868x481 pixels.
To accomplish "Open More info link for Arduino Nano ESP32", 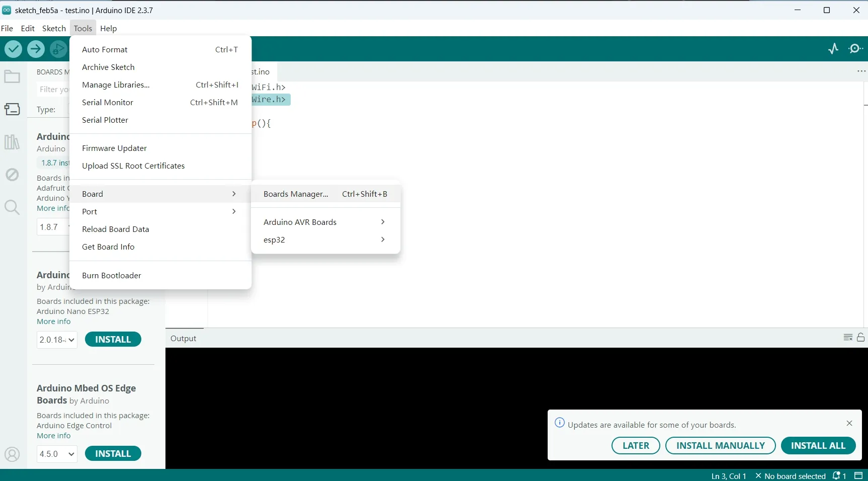I will point(54,322).
